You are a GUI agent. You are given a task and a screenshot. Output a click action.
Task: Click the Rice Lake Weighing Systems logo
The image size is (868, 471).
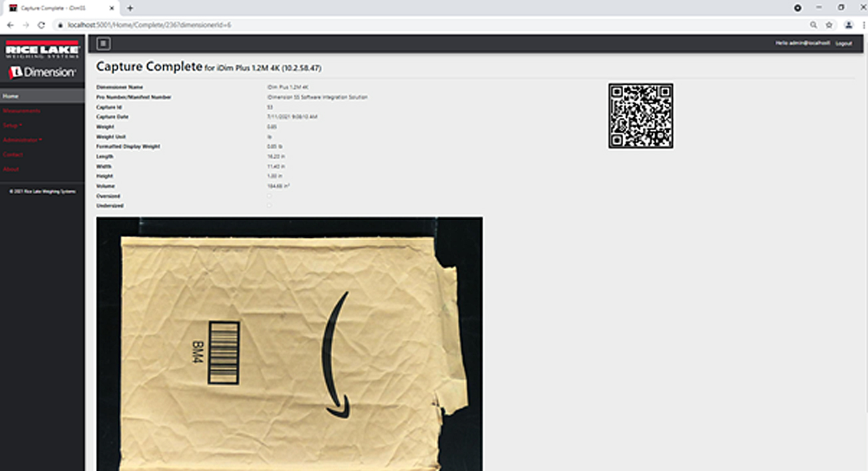(43, 49)
